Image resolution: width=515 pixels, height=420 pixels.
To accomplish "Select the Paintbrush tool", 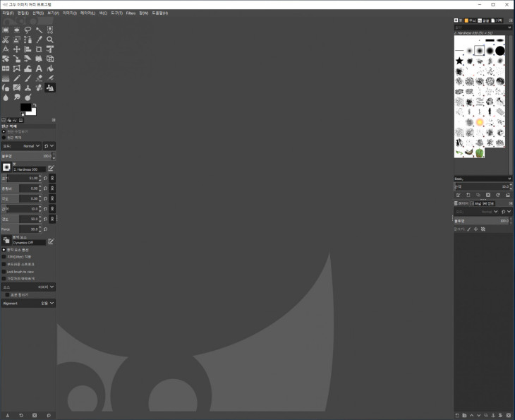I will (28, 78).
